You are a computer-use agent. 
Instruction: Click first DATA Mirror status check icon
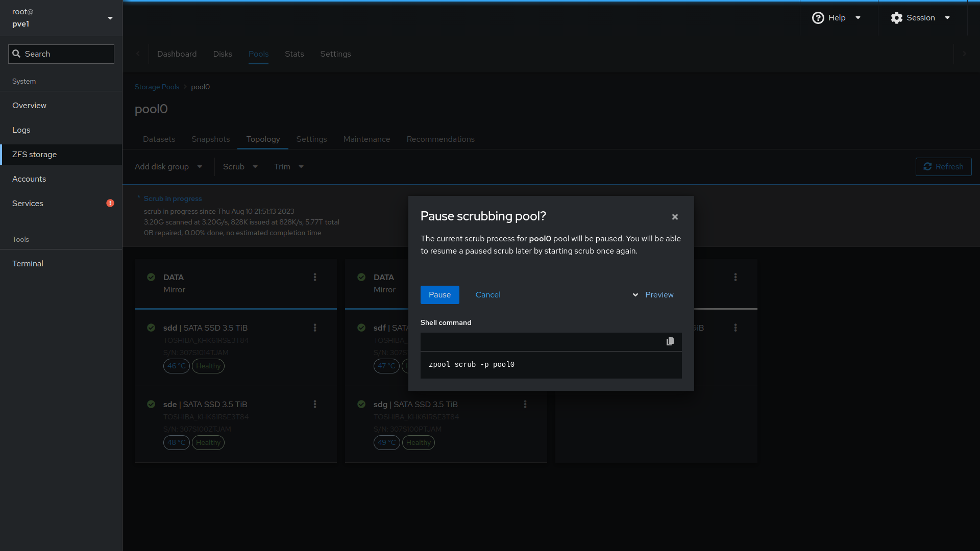[151, 277]
